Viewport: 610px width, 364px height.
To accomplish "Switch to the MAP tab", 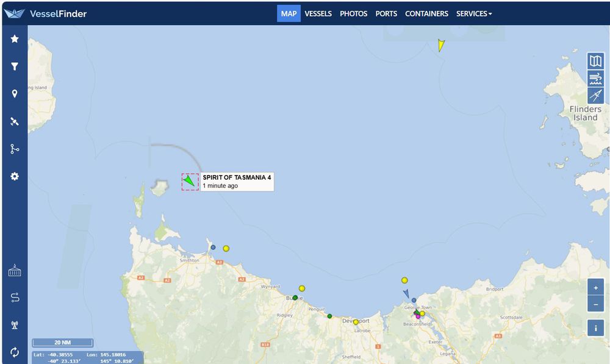I will (289, 13).
